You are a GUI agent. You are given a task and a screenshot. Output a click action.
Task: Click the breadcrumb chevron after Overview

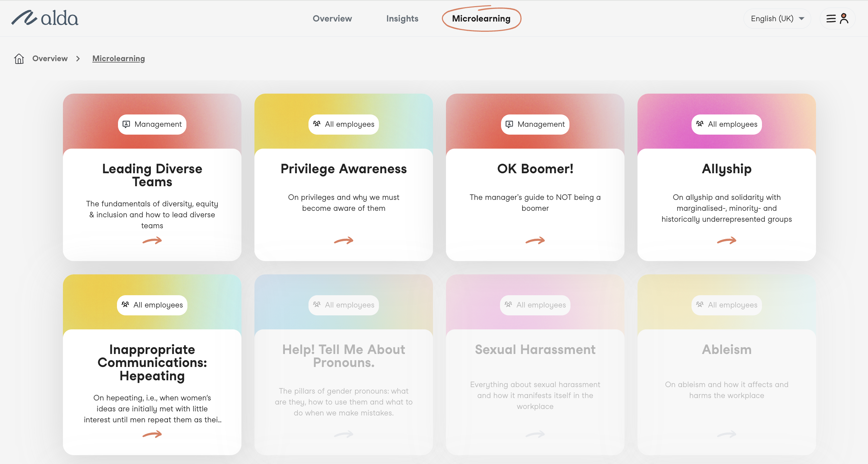(x=78, y=59)
